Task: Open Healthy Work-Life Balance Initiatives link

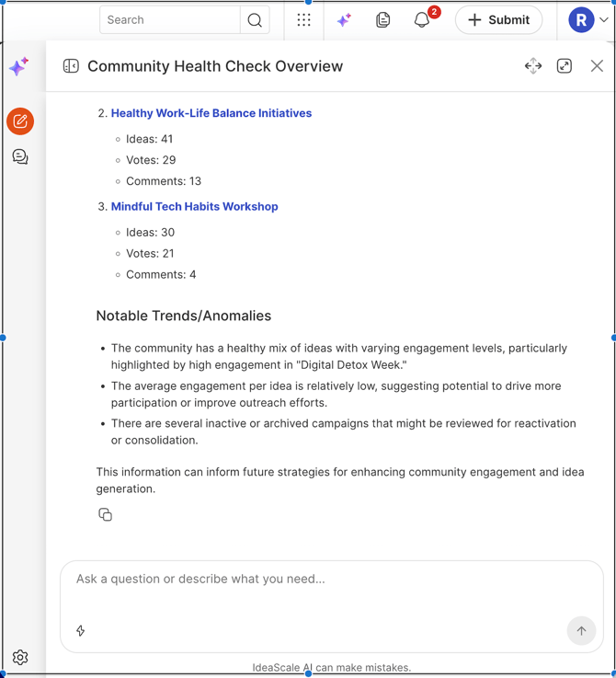Action: (211, 113)
